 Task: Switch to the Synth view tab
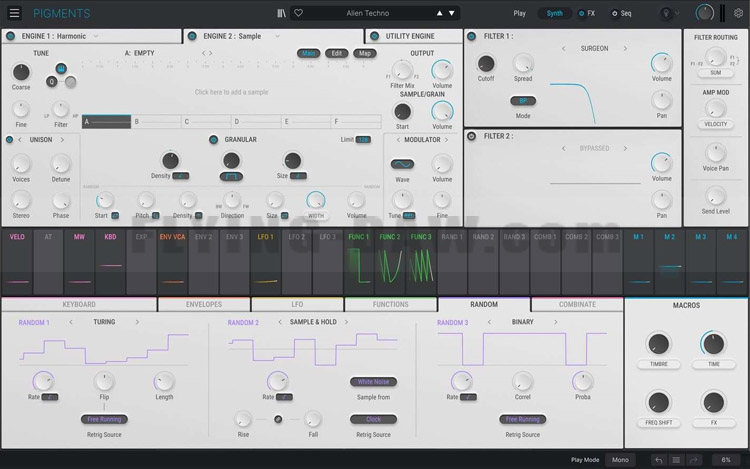tap(554, 13)
